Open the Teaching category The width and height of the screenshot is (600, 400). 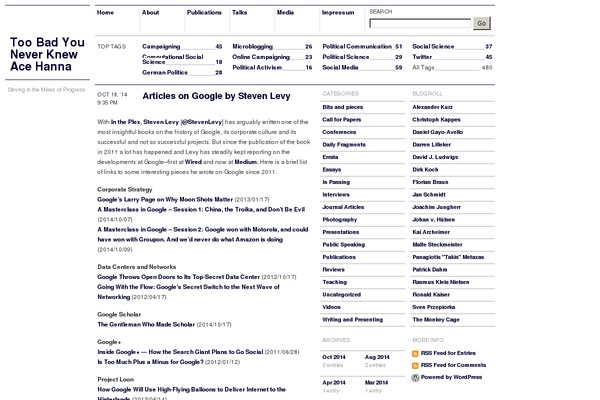point(335,282)
